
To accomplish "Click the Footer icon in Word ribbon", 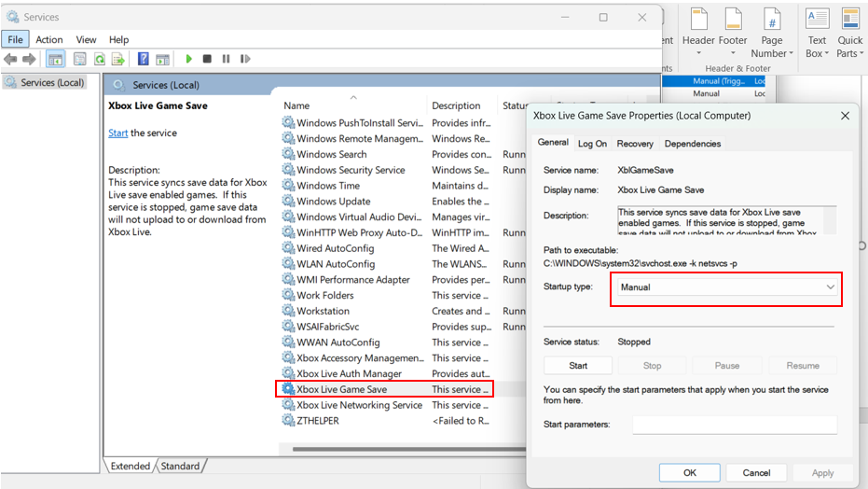I will (x=734, y=20).
